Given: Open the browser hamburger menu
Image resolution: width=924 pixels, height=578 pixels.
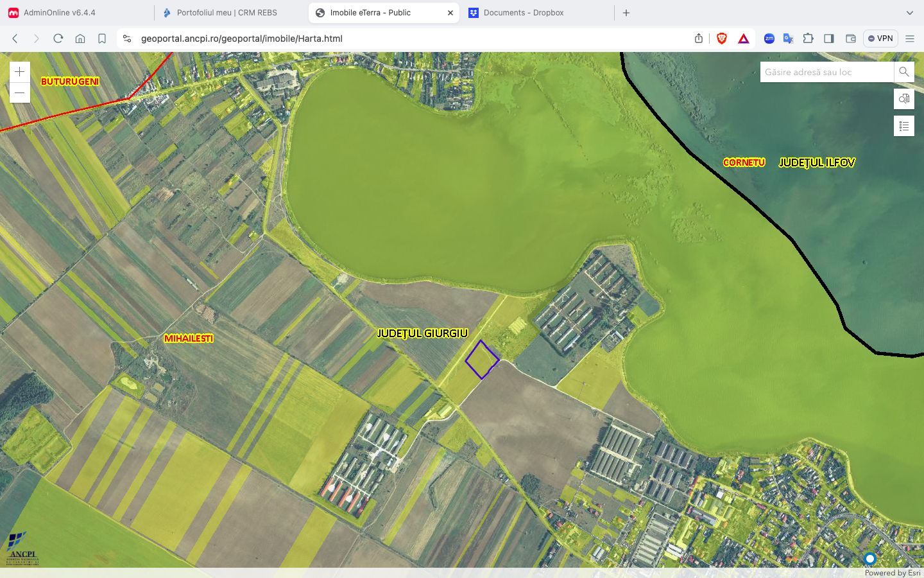Looking at the screenshot, I should [x=909, y=39].
